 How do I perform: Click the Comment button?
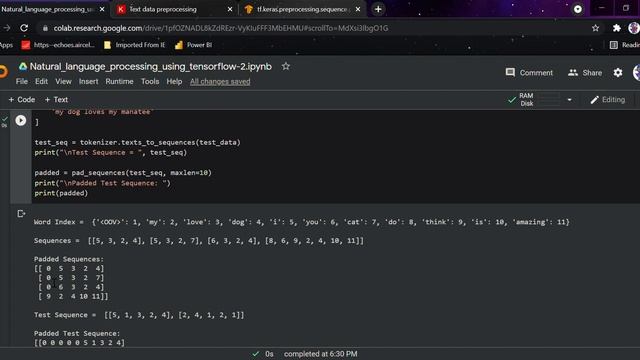(x=529, y=73)
